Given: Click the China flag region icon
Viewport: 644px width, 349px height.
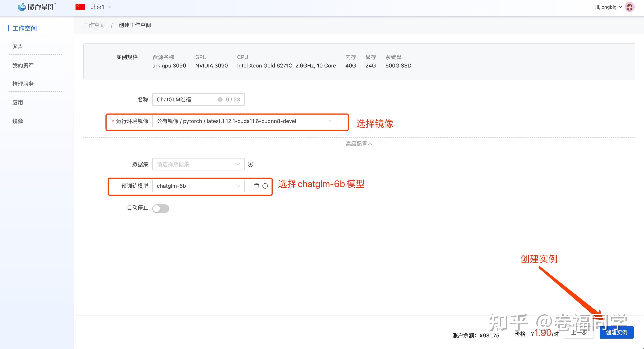Looking at the screenshot, I should pos(80,7).
